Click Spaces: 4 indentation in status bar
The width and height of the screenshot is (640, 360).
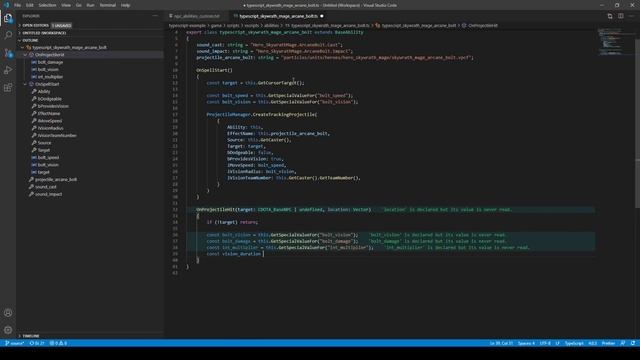click(526, 343)
